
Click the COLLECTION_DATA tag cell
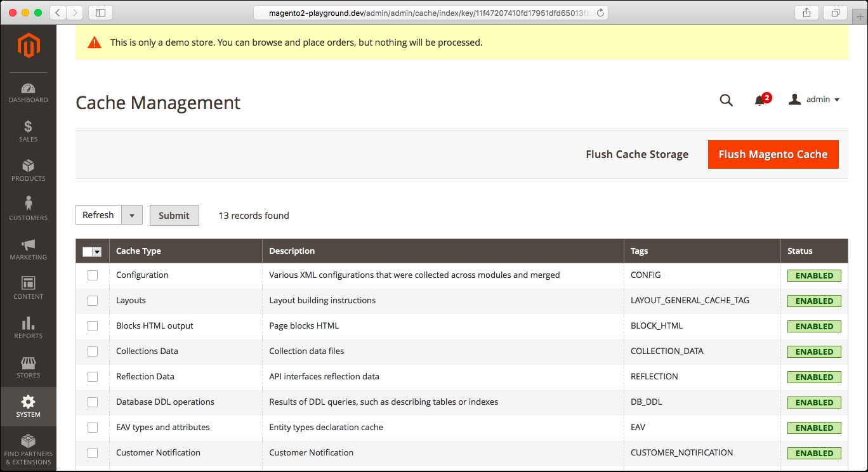tap(667, 351)
